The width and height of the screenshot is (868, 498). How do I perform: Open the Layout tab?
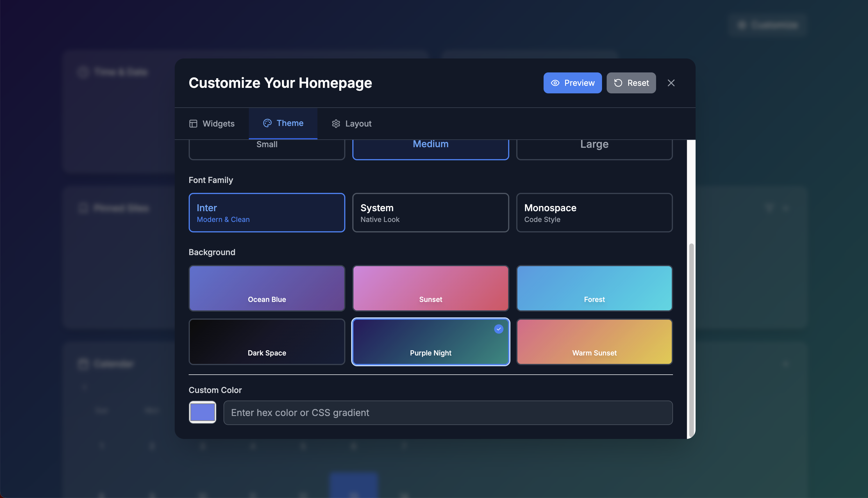point(351,123)
